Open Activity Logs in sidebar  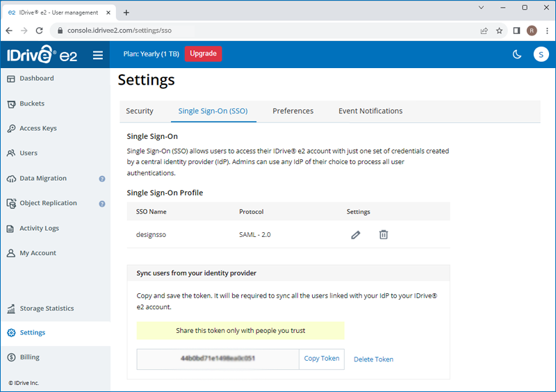click(39, 228)
